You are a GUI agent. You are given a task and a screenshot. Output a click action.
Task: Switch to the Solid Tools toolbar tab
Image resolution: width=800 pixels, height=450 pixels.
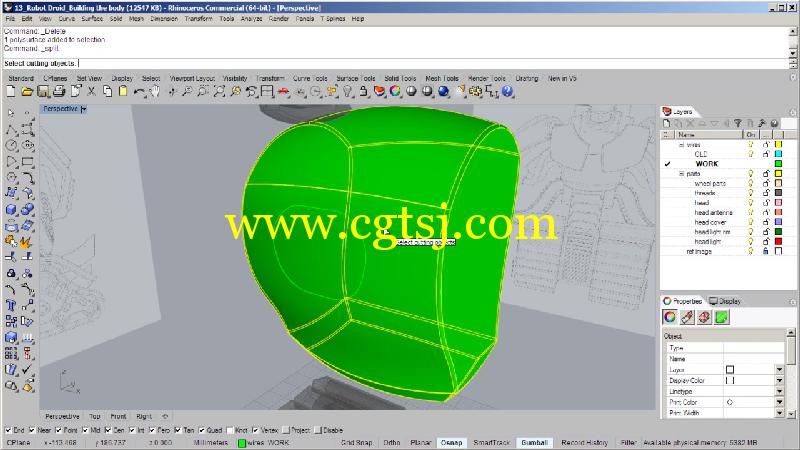pyautogui.click(x=400, y=79)
